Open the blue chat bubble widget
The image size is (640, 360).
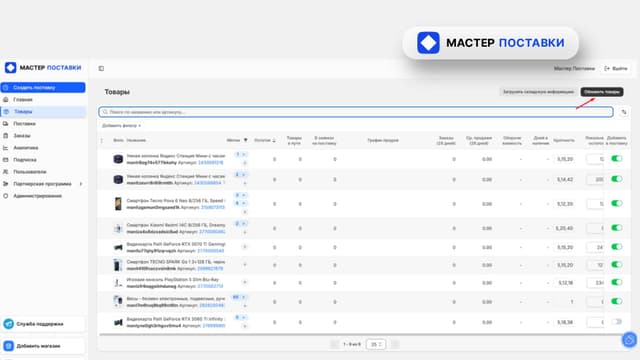[x=629, y=340]
